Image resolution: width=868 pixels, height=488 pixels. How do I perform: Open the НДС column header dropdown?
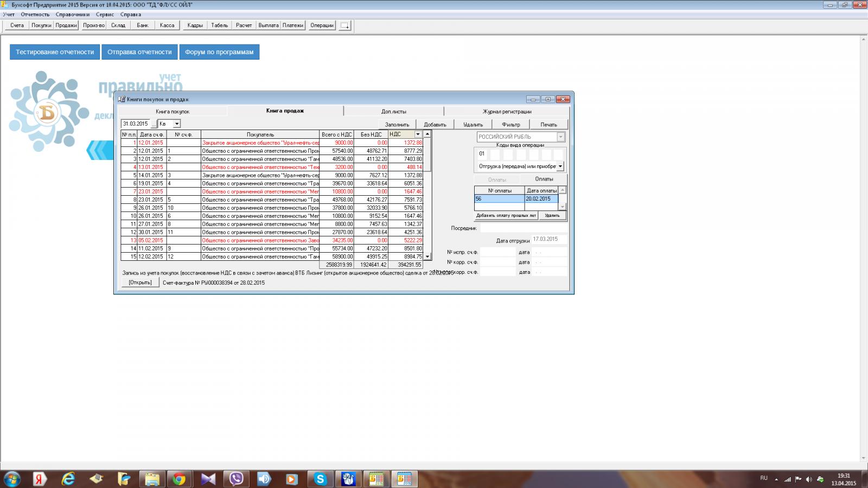418,134
